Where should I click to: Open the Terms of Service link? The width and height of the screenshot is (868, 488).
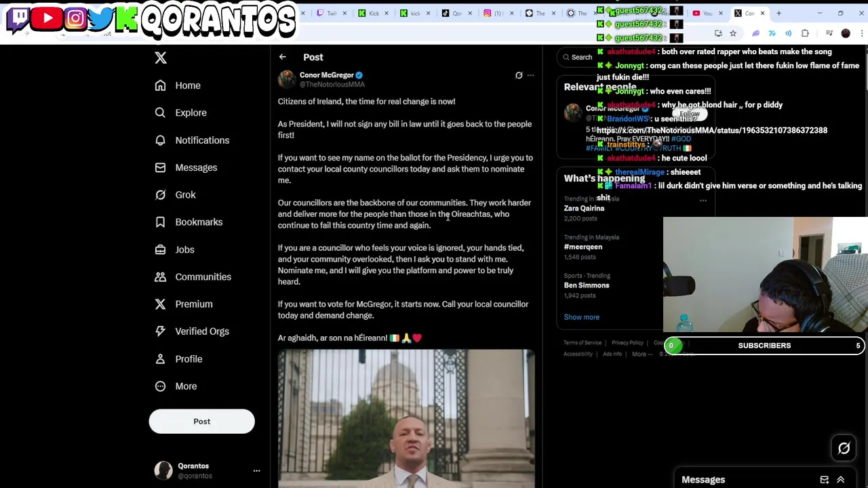point(583,343)
